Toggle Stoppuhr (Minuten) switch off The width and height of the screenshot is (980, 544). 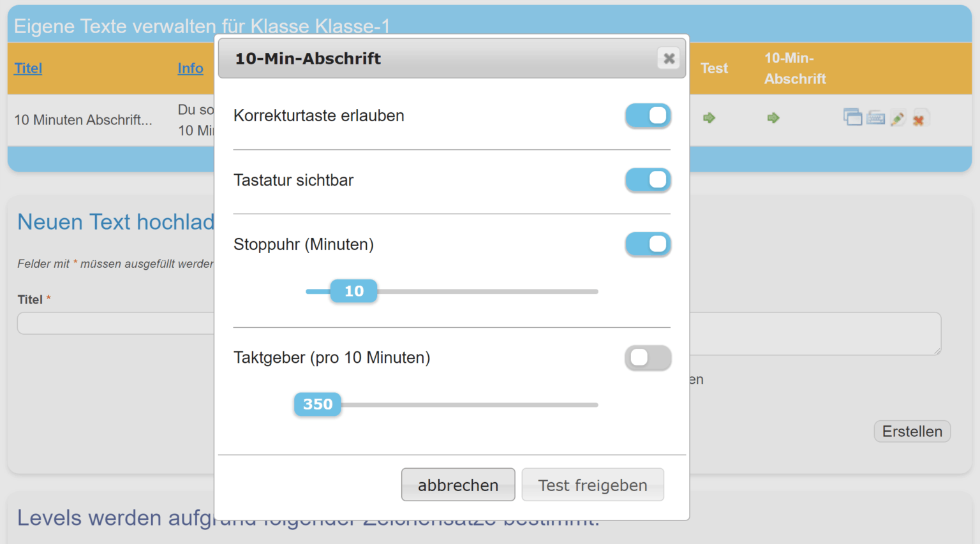click(648, 244)
